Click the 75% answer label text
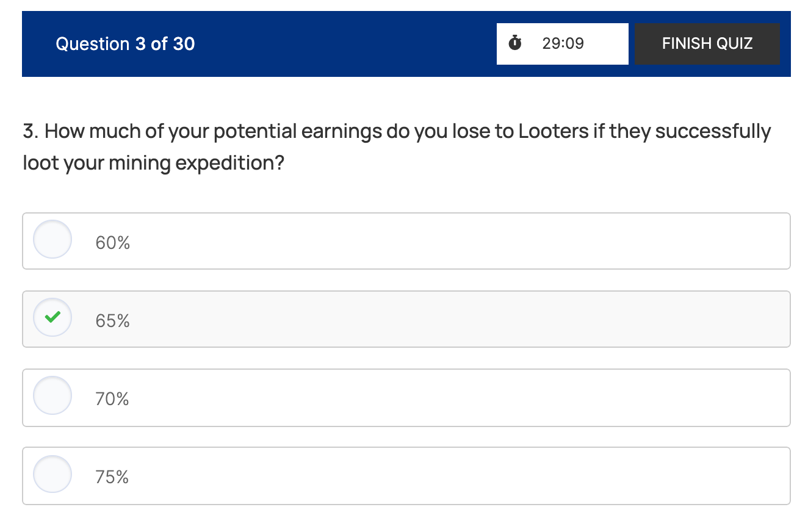This screenshot has height=532, width=808. point(112,477)
